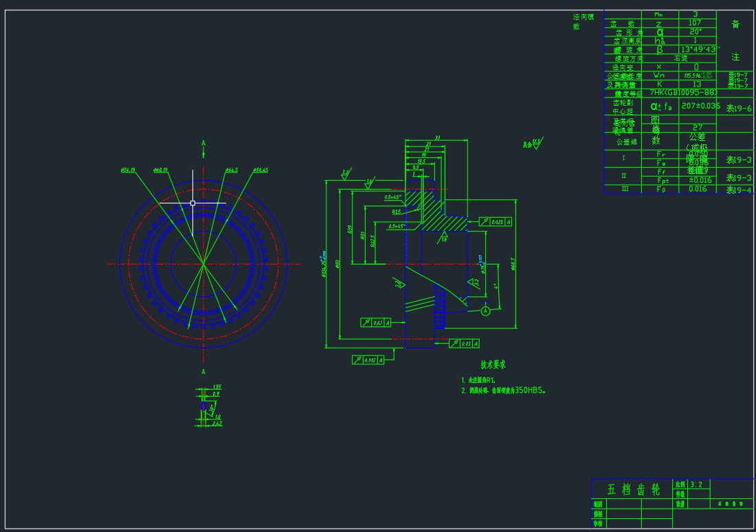Select the K value 13 cell
The height and width of the screenshot is (532, 756).
[696, 84]
